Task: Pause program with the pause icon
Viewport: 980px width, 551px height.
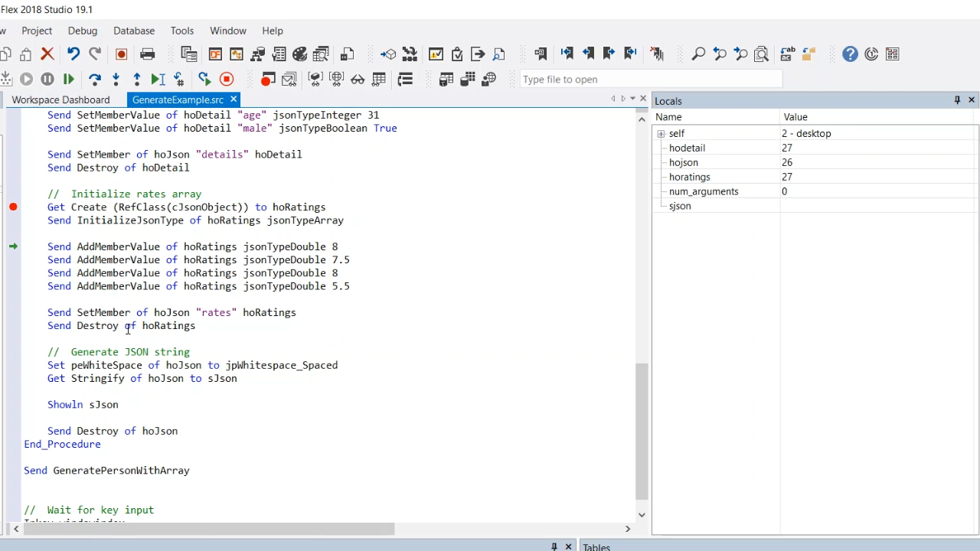Action: 47,79
